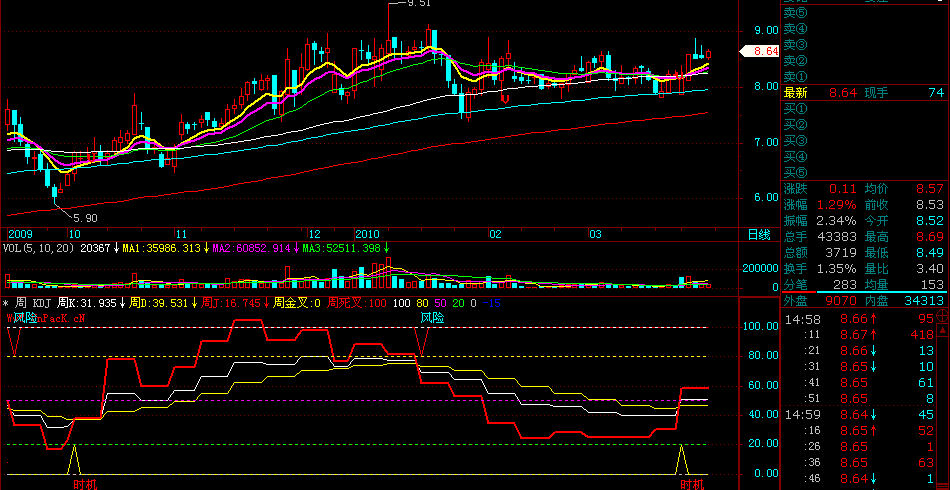Click the 前收 value 8.53
Image resolution: width=950 pixels, height=490 pixels.
tap(930, 204)
